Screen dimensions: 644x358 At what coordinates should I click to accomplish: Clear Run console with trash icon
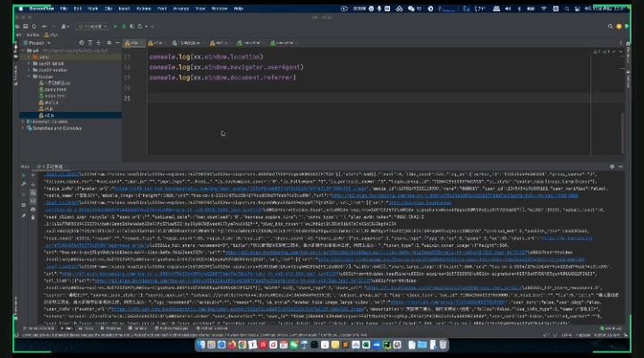tap(33, 217)
